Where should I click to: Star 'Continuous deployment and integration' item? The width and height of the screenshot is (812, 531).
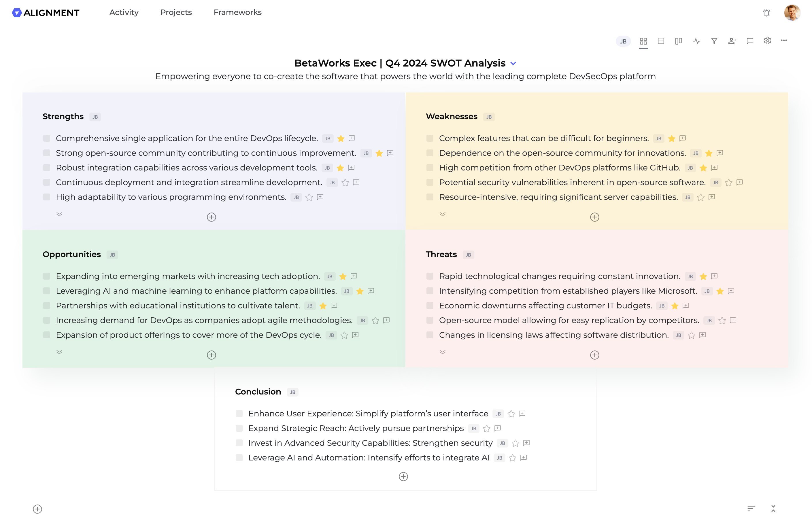[x=345, y=183]
